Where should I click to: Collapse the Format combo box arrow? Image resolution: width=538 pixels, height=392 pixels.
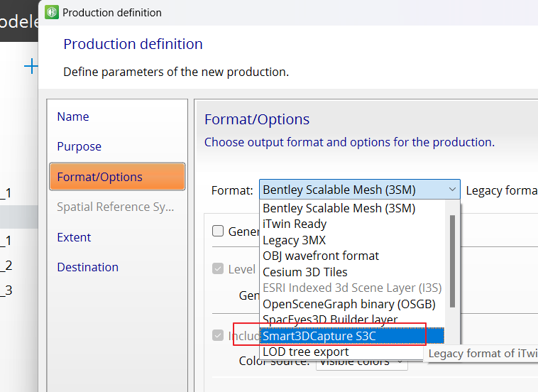click(453, 190)
